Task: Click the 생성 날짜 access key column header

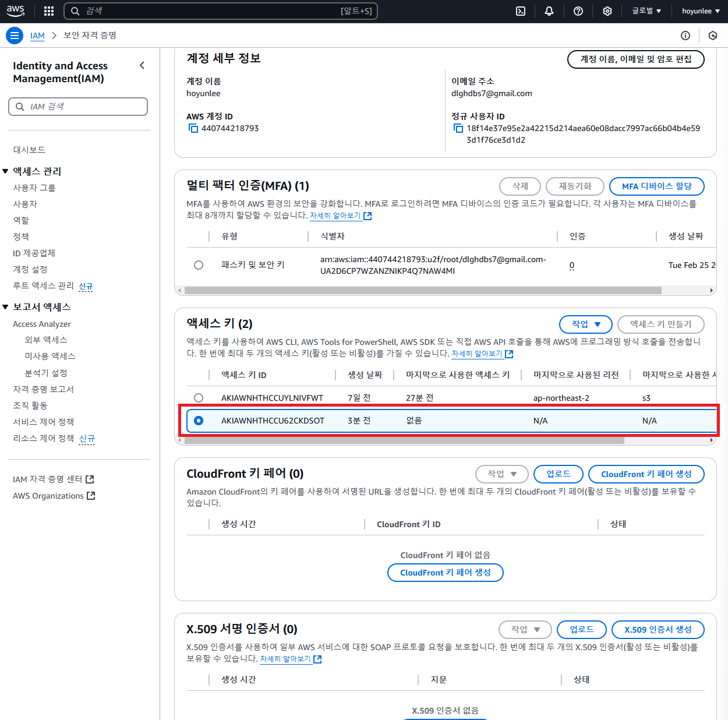Action: tap(365, 375)
